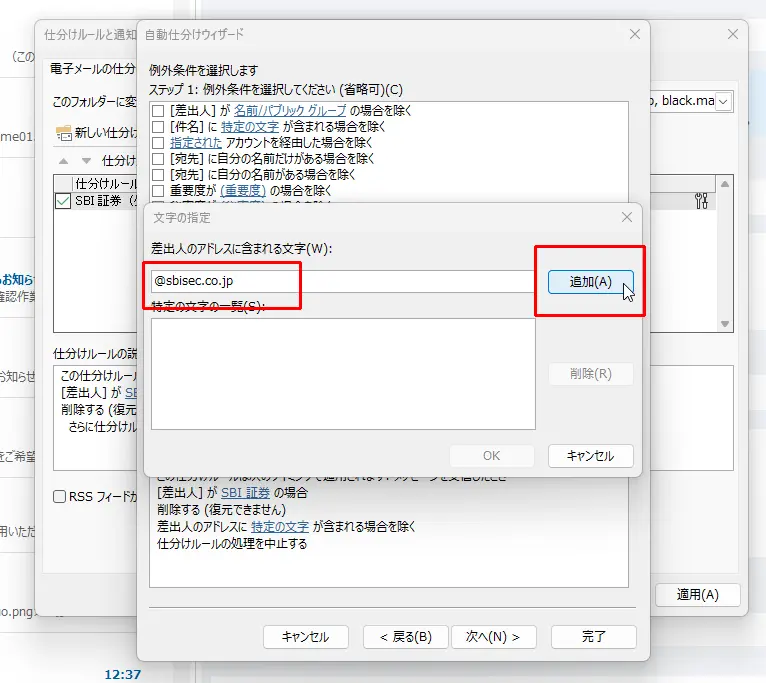Check the 指定された アカウント exception checkbox
This screenshot has height=683, width=766.
click(x=158, y=143)
